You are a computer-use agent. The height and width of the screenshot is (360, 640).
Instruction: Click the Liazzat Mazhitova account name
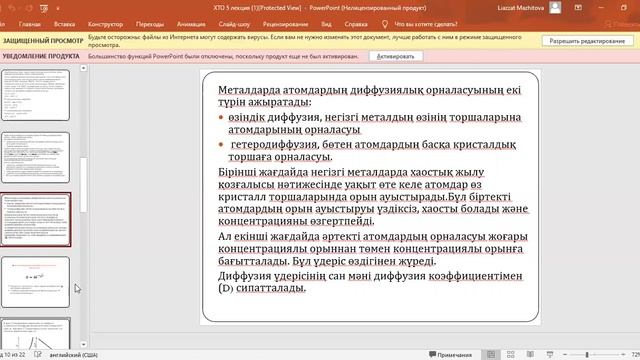pyautogui.click(x=521, y=8)
